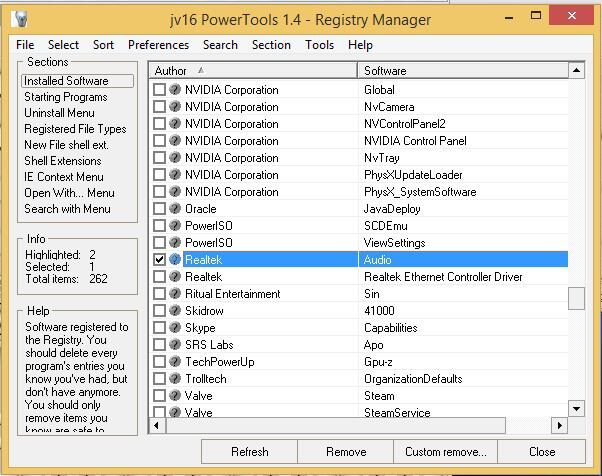Click the question icon in NVIDIA Control Panel row
The width and height of the screenshot is (602, 476).
click(175, 140)
